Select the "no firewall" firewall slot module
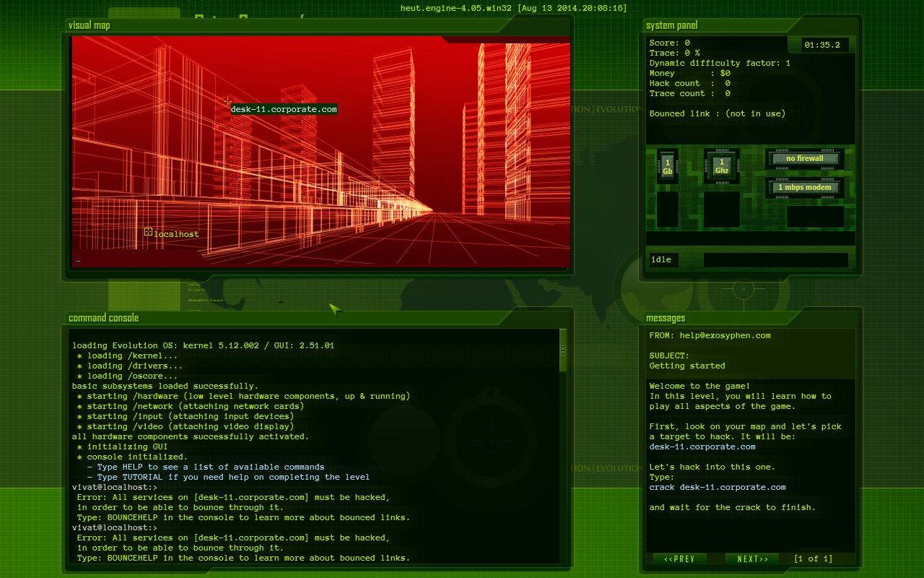This screenshot has width=924, height=578. click(x=804, y=158)
